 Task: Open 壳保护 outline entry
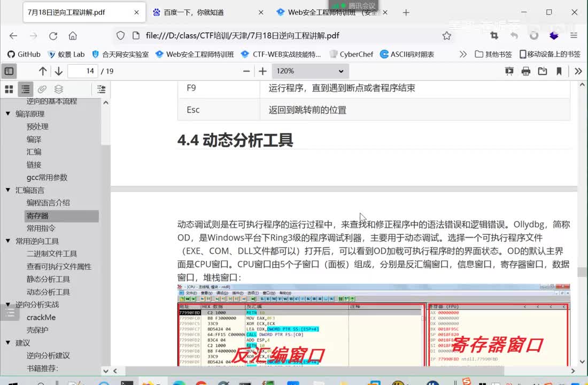(x=37, y=330)
